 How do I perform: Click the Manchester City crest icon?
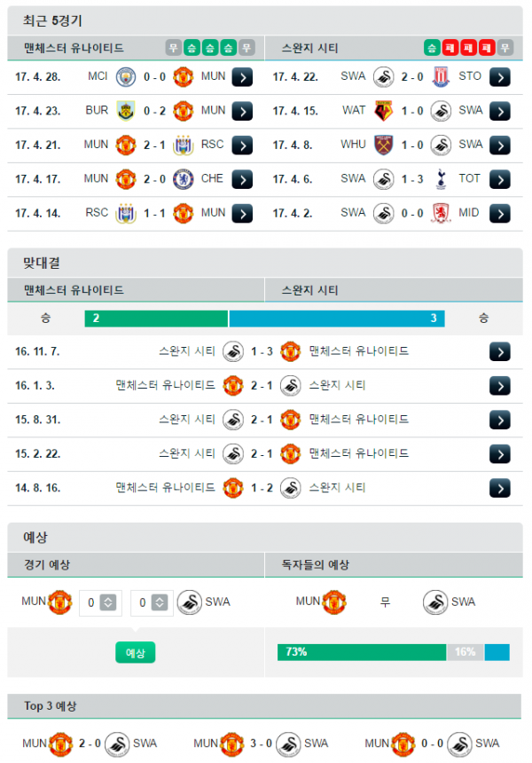(126, 77)
